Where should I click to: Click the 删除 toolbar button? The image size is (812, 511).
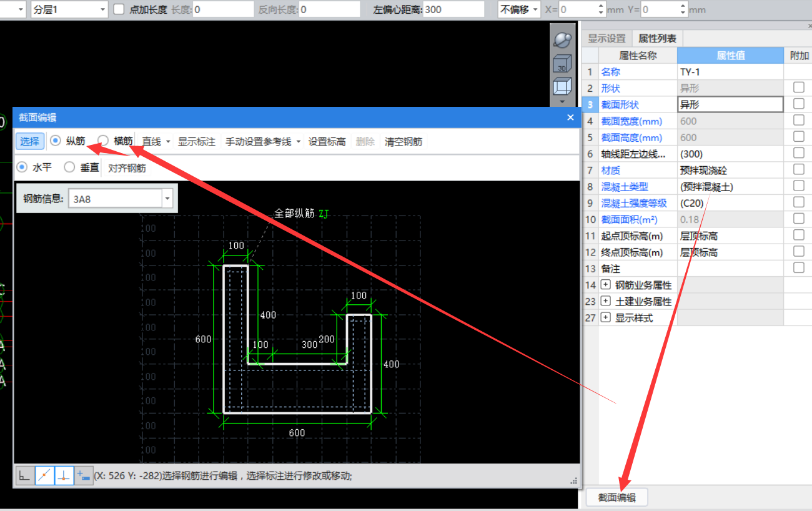(365, 142)
